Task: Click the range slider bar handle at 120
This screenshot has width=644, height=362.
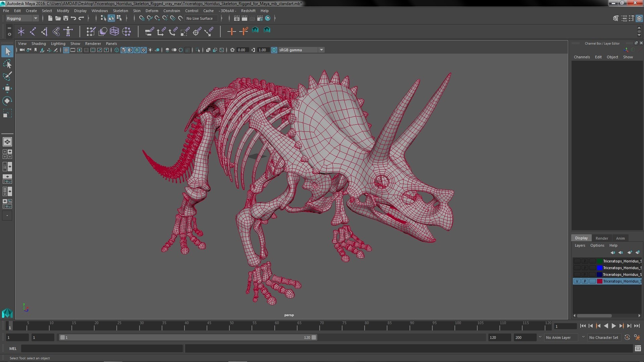Action: [x=314, y=338]
